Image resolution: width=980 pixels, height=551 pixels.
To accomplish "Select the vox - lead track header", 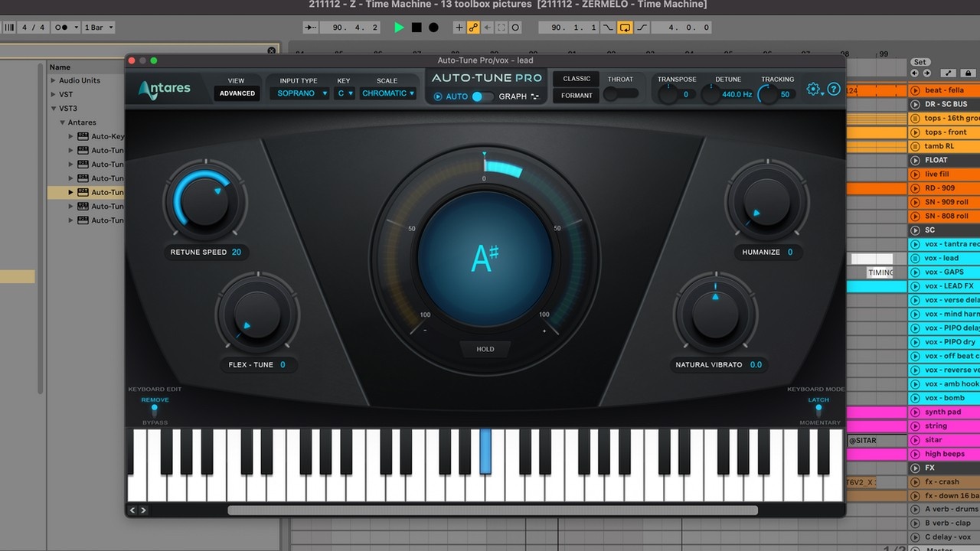I will pyautogui.click(x=944, y=258).
